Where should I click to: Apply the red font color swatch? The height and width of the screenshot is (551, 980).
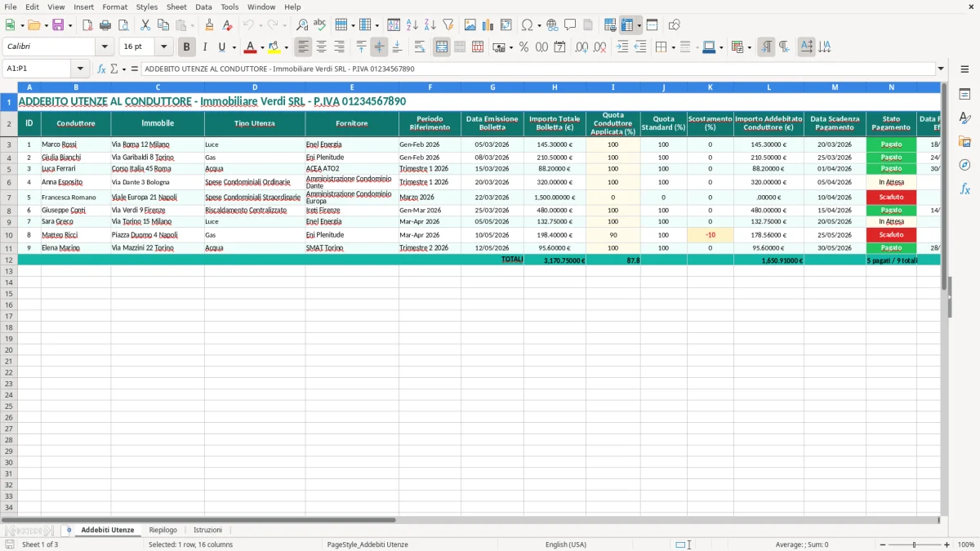[251, 47]
